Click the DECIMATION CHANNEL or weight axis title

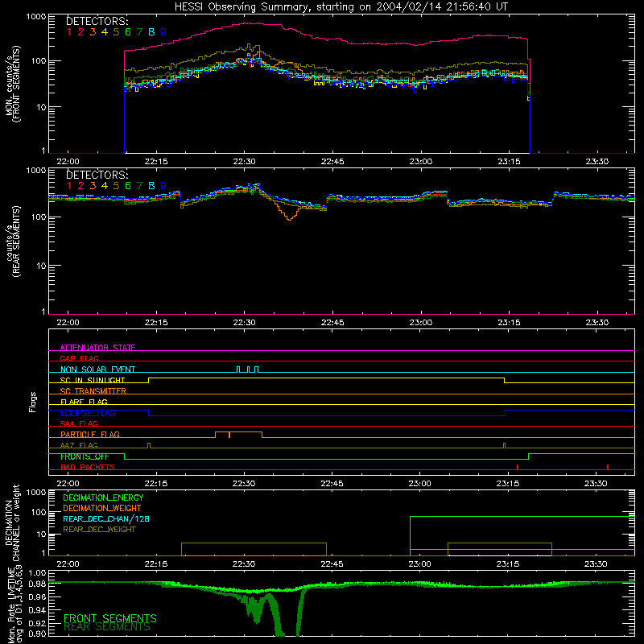coord(13,523)
